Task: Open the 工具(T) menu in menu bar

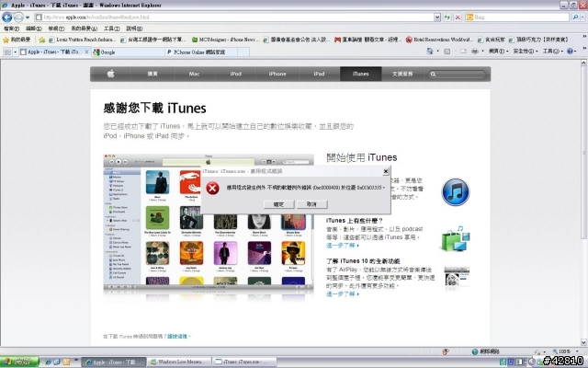Action: click(112, 29)
